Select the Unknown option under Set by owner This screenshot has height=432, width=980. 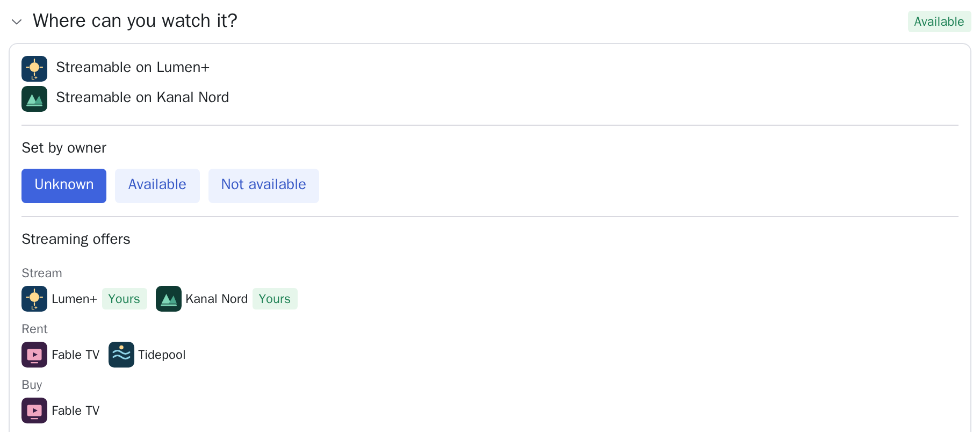pyautogui.click(x=64, y=186)
